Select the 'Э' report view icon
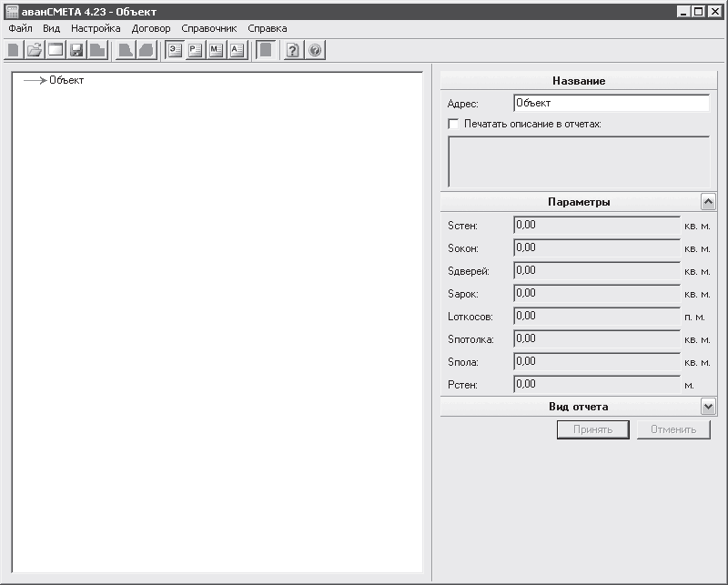This screenshot has height=585, width=728. (175, 50)
